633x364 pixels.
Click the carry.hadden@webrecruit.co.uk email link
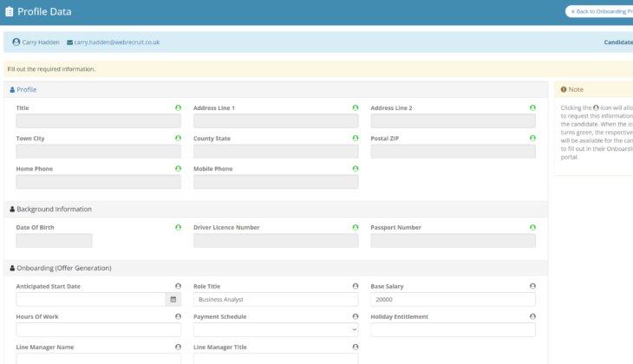pos(116,42)
